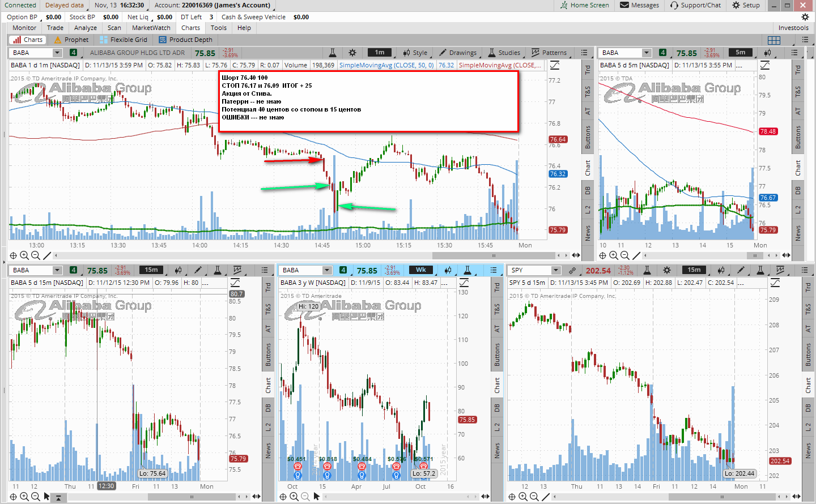Open studies flask icon in BABA weekly chart
This screenshot has width=816, height=504.
[467, 270]
